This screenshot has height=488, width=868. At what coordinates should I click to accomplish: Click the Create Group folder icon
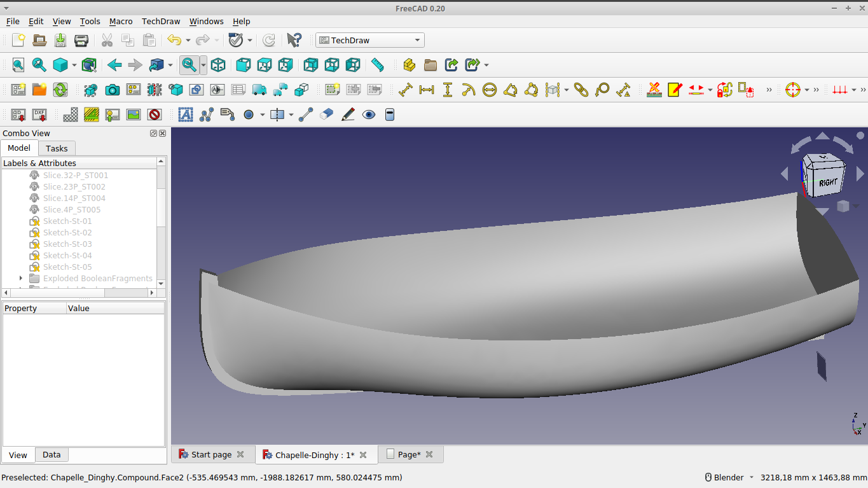431,65
